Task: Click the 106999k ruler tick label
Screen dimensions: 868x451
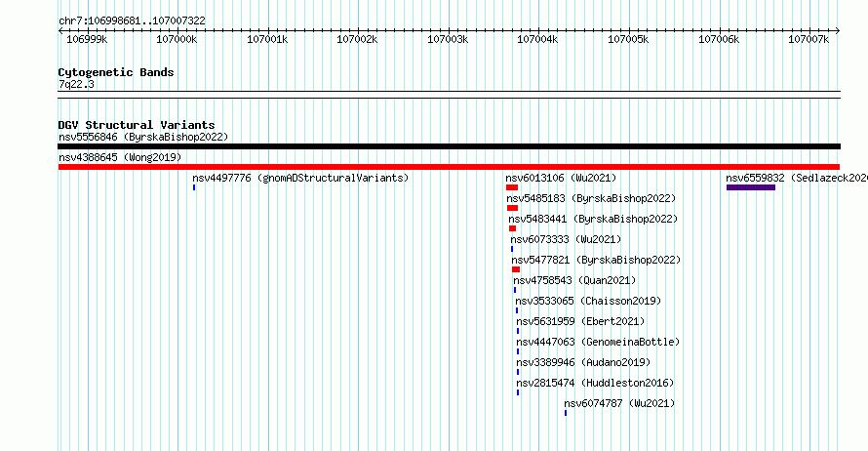Action: tap(87, 39)
